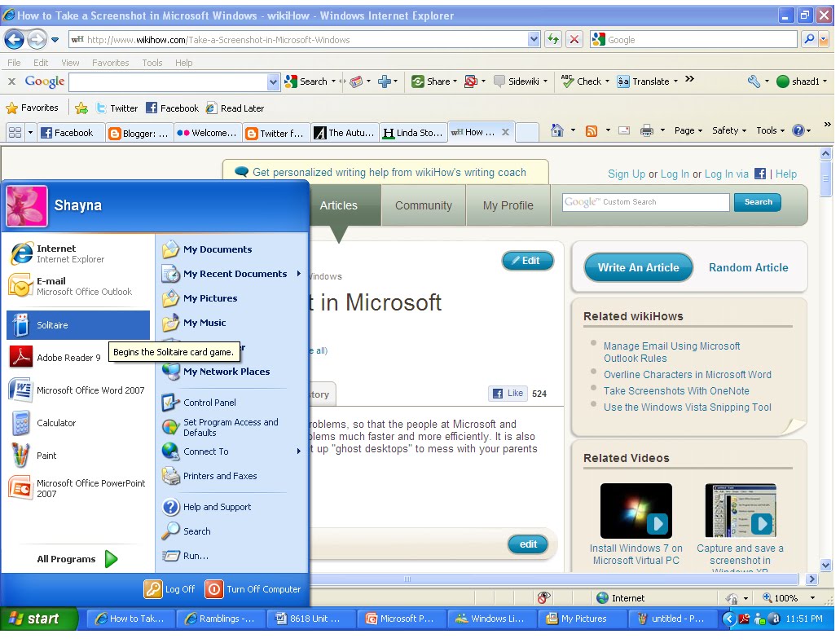Click the Random Article link
The height and width of the screenshot is (643, 840).
749,268
